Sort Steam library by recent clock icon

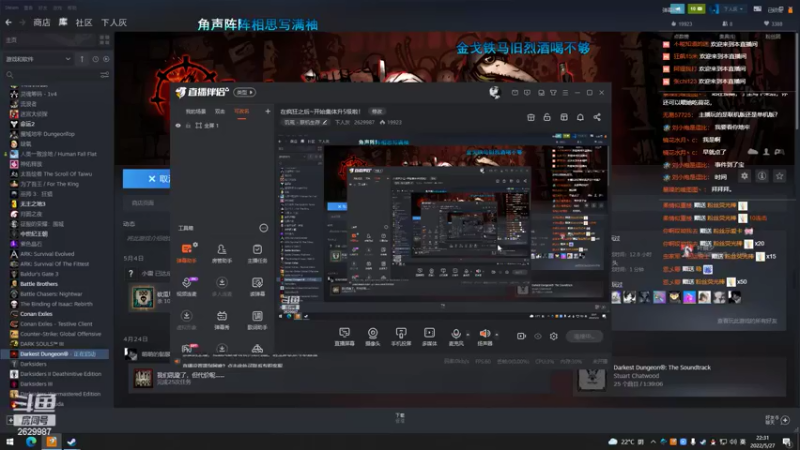[95, 59]
